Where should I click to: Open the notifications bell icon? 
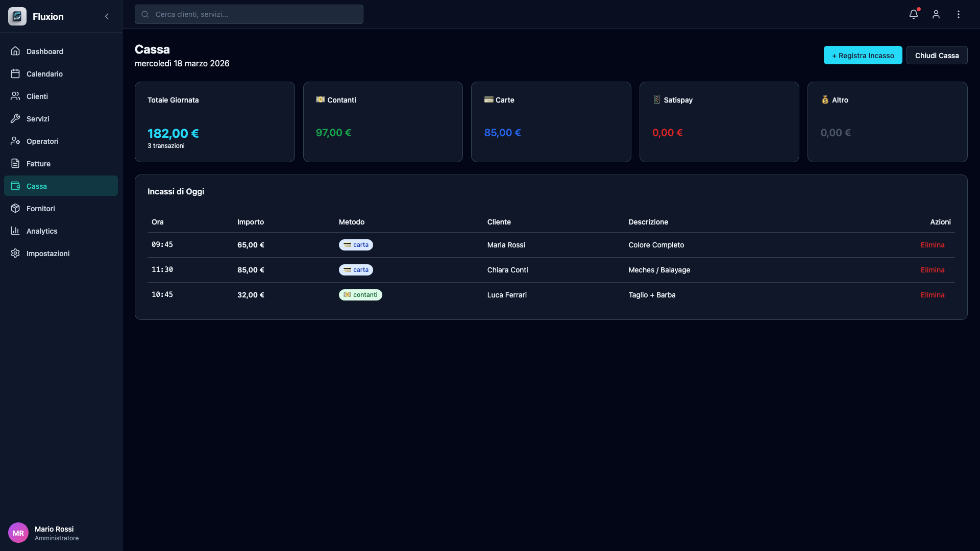913,14
